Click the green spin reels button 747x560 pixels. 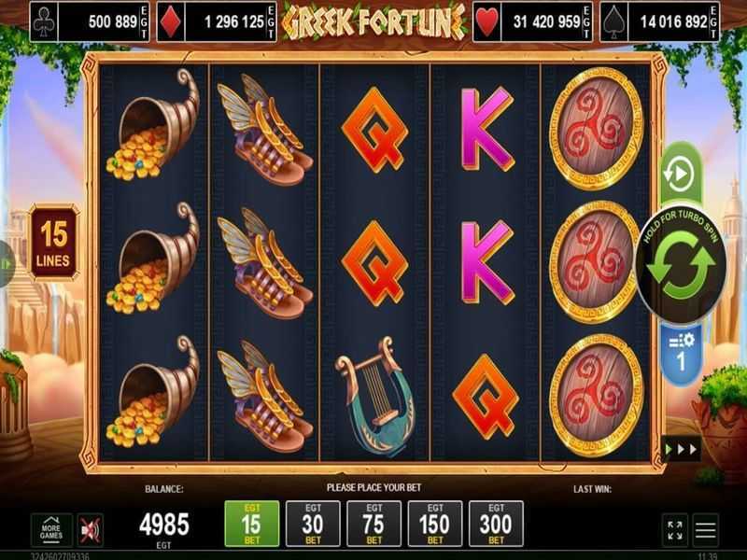[x=682, y=265]
